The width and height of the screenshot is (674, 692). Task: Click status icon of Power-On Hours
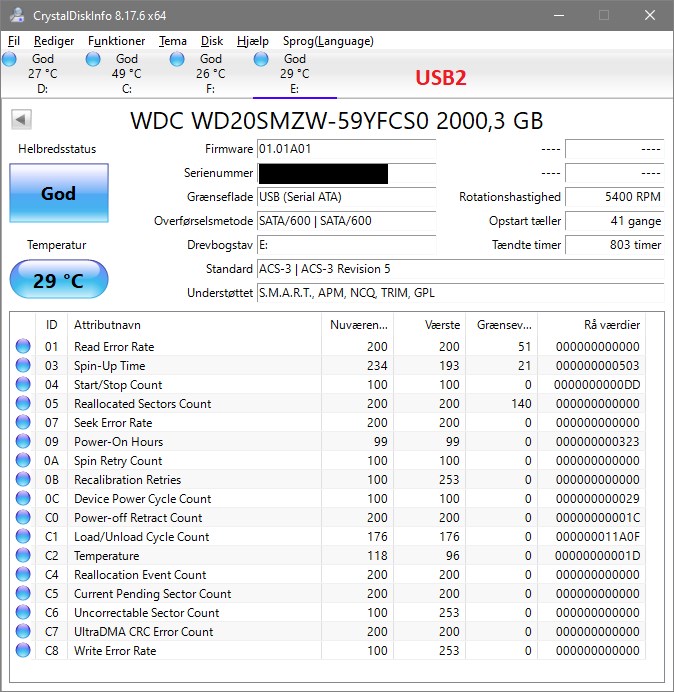23,441
